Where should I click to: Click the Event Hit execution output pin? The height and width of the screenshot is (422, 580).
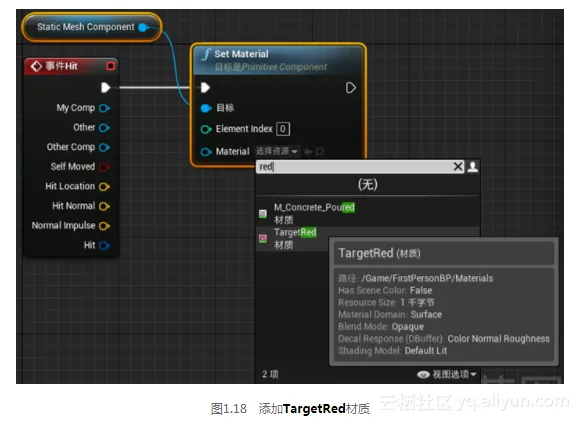[105, 88]
